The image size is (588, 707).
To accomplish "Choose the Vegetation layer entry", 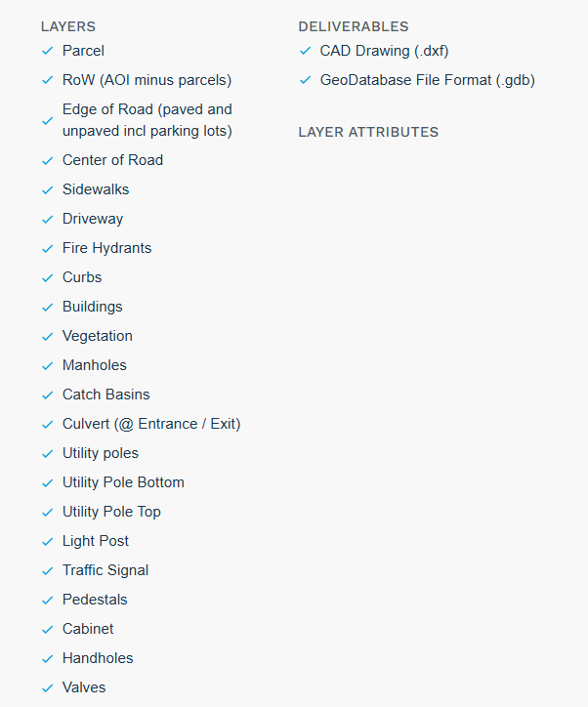I will click(x=98, y=336).
